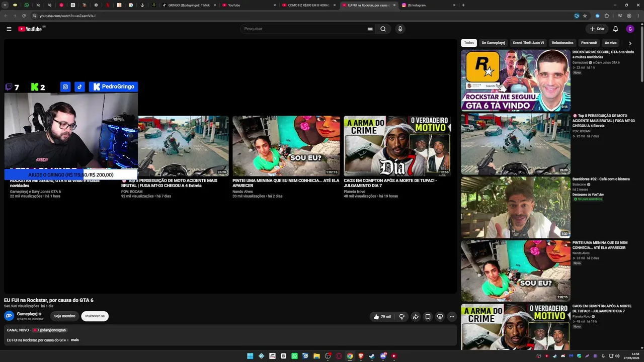
Task: Click sidebar text "Nando Alves" channel name
Action: tap(581, 253)
